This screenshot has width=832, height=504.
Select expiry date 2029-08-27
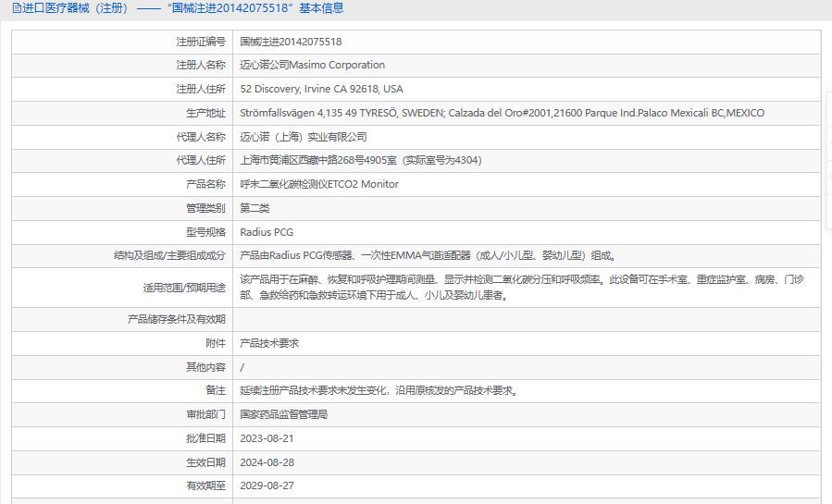267,486
